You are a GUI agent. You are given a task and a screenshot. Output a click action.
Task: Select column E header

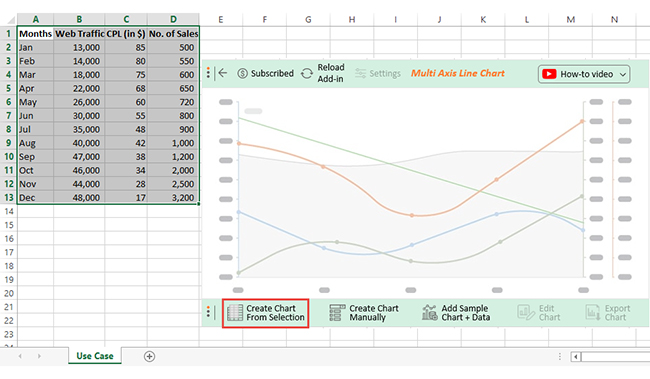tap(221, 19)
